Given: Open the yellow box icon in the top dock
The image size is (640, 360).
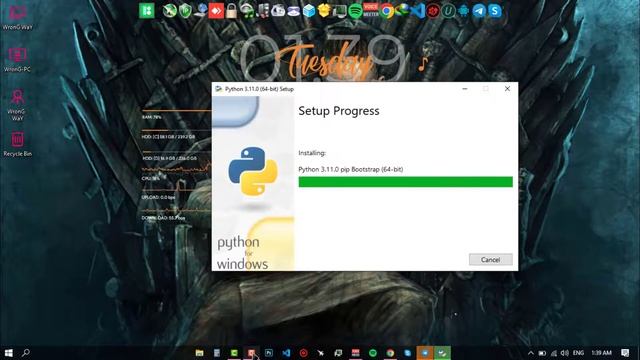Looking at the screenshot, I should click(324, 11).
